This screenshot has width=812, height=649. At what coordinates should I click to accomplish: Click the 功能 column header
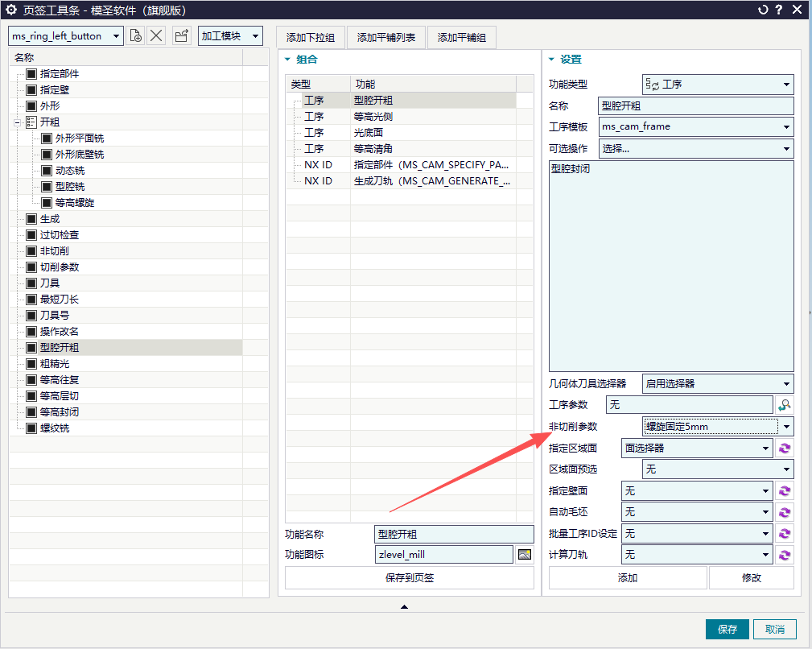coord(434,84)
